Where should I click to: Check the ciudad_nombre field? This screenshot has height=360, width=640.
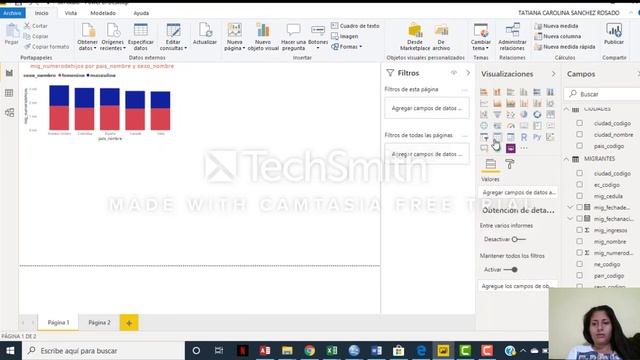[580, 134]
